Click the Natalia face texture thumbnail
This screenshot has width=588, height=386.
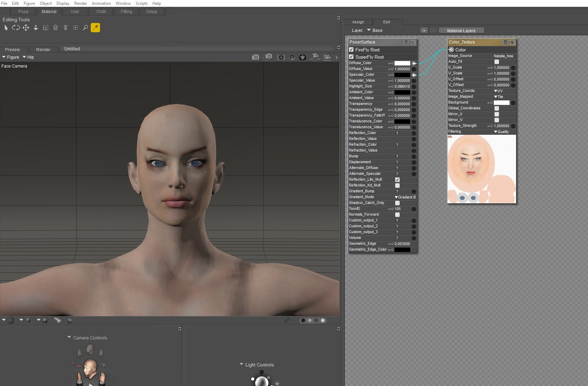pyautogui.click(x=481, y=169)
